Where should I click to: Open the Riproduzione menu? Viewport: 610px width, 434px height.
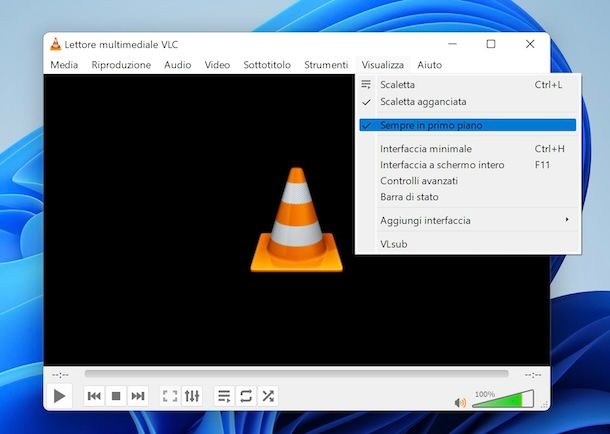(121, 65)
